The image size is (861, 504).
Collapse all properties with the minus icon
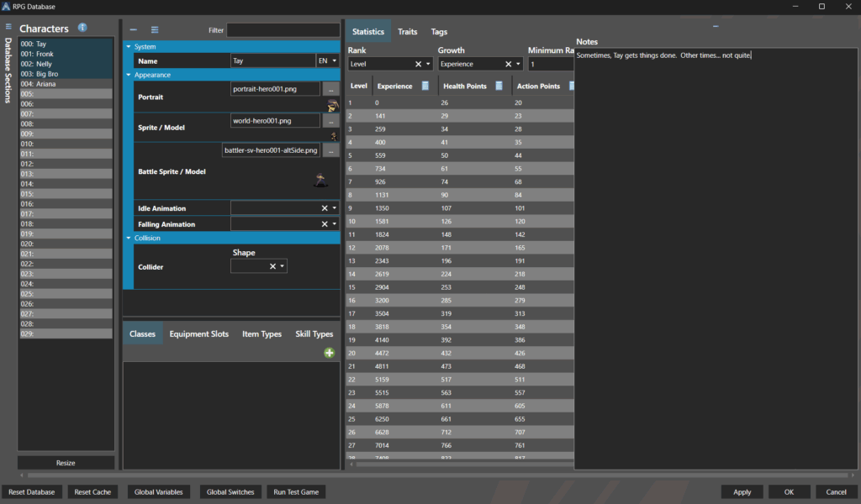click(134, 30)
